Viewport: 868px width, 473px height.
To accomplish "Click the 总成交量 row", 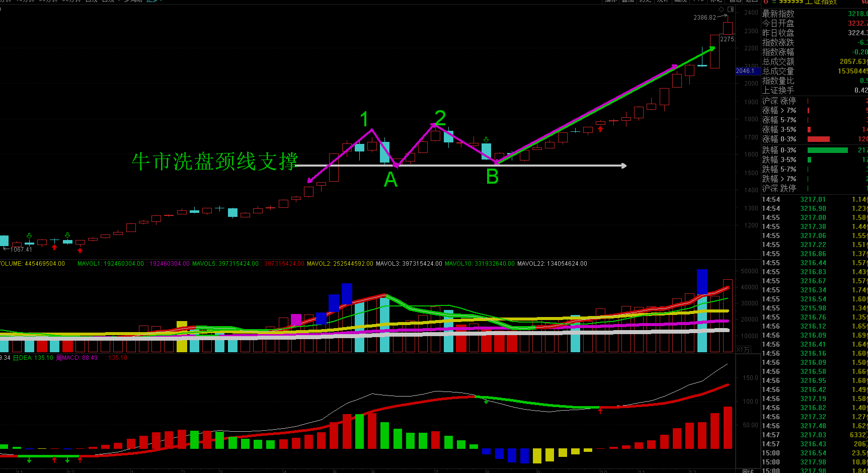I will [x=815, y=71].
